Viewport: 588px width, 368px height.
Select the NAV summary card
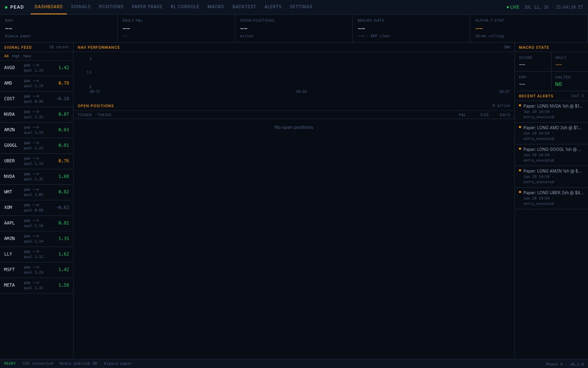coord(59,28)
